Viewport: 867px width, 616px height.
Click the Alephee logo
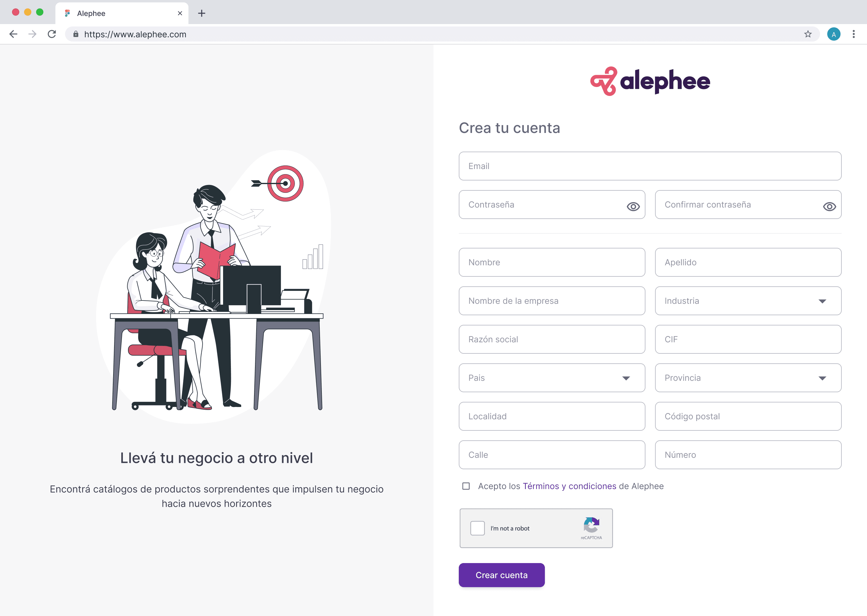pyautogui.click(x=650, y=81)
